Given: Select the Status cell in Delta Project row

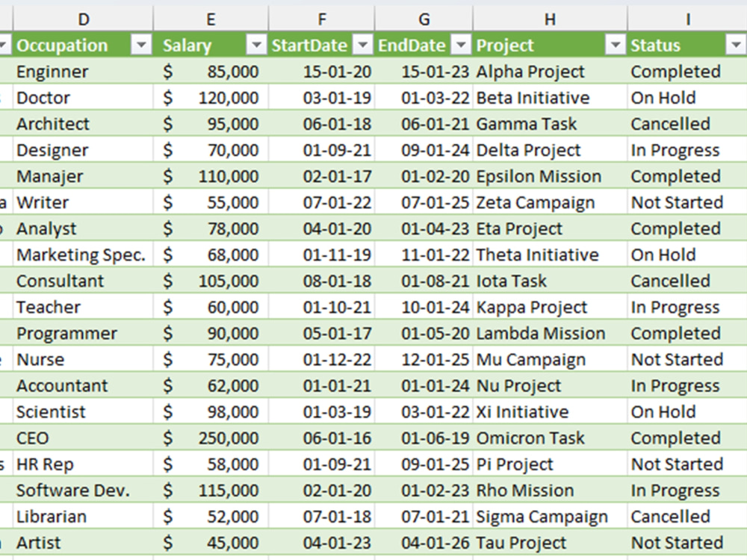Looking at the screenshot, I should (687, 150).
